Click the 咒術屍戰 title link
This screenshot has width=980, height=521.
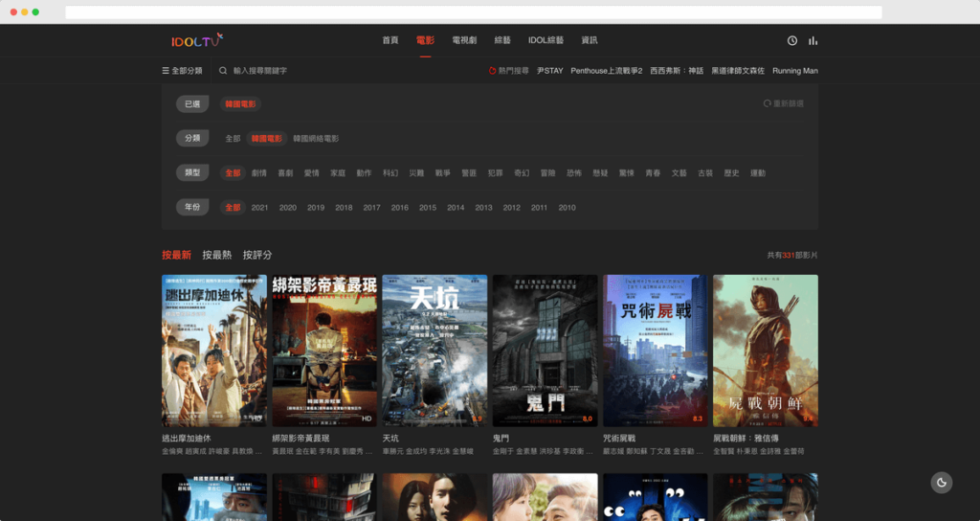click(619, 439)
